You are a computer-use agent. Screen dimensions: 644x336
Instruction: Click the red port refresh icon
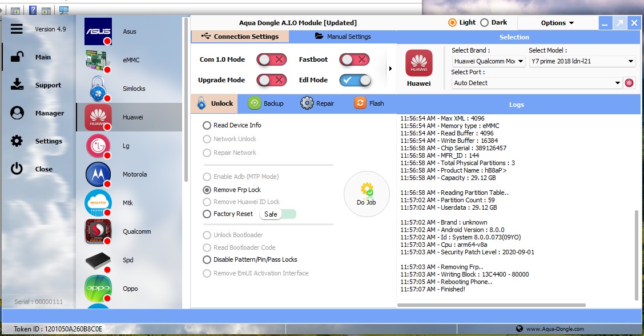(x=629, y=83)
